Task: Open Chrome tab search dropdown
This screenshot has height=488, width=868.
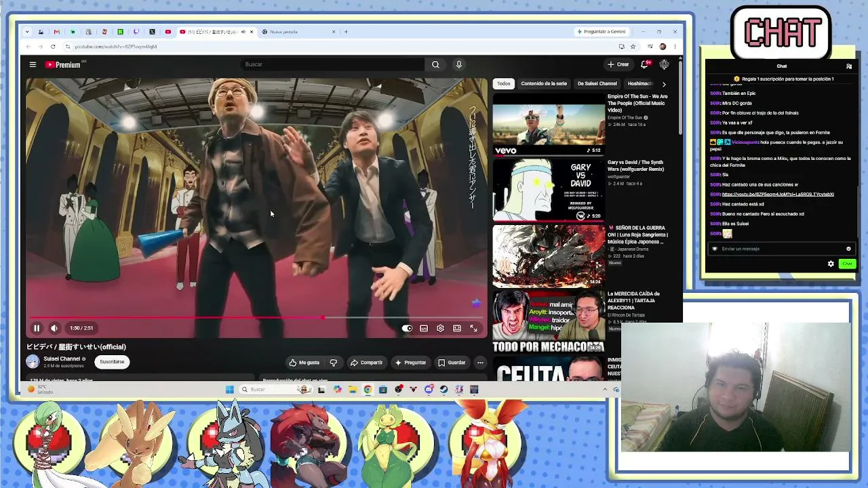Action: coord(27,32)
